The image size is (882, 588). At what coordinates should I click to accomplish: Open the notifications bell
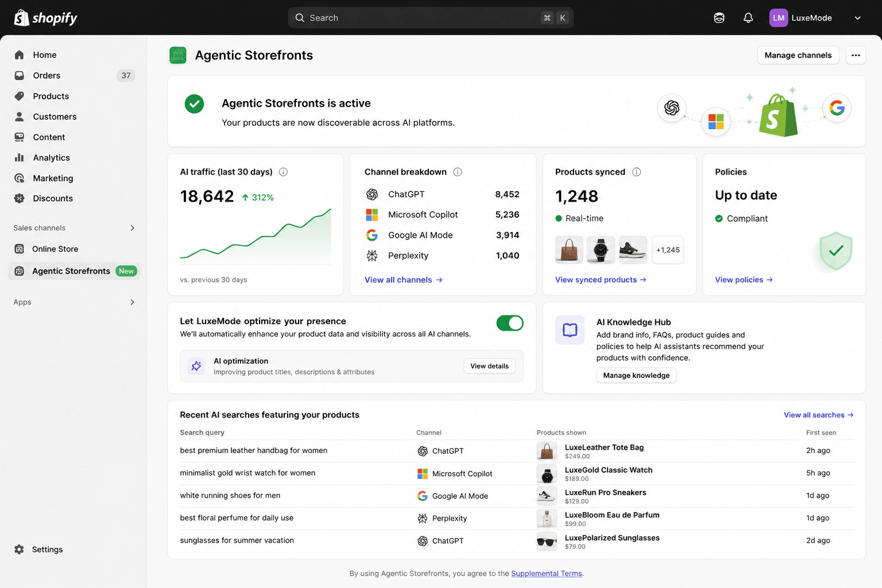coord(748,18)
